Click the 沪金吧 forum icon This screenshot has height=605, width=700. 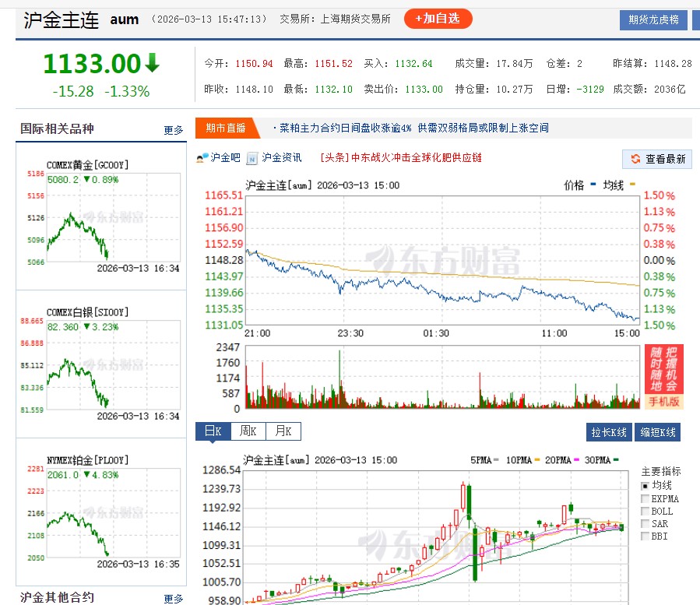(202, 158)
